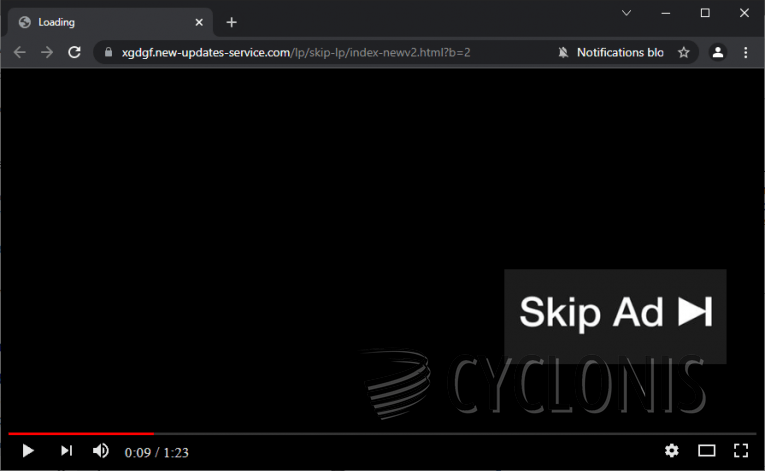Bookmark this page with the star icon
The height and width of the screenshot is (471, 765).
pyautogui.click(x=684, y=52)
